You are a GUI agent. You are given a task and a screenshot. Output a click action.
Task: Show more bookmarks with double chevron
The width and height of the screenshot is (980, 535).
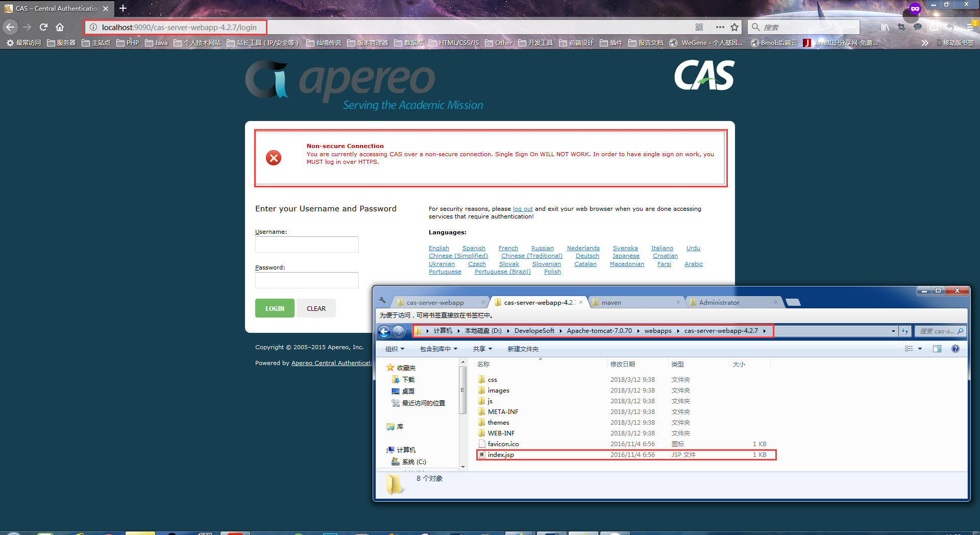[x=925, y=43]
